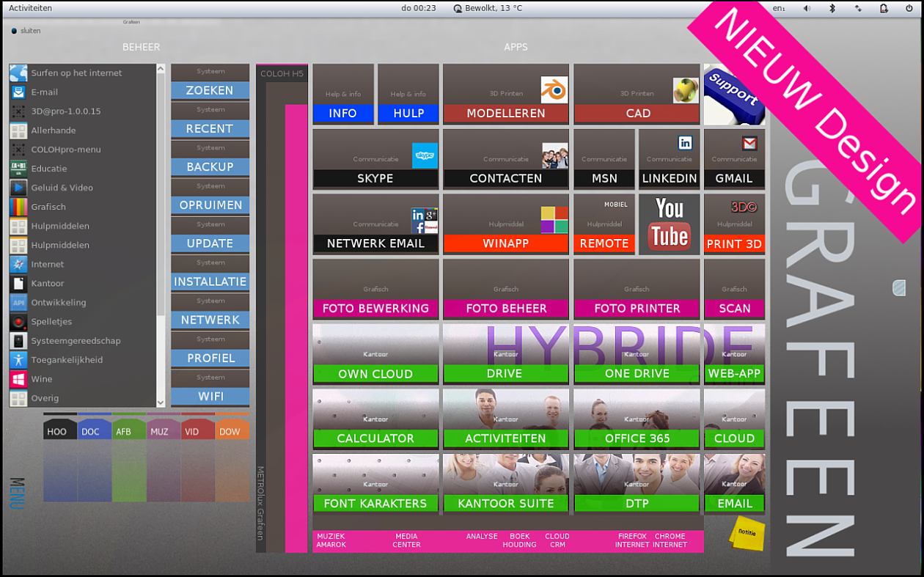The height and width of the screenshot is (577, 924).
Task: Select the AFB folder tab
Action: (x=129, y=430)
